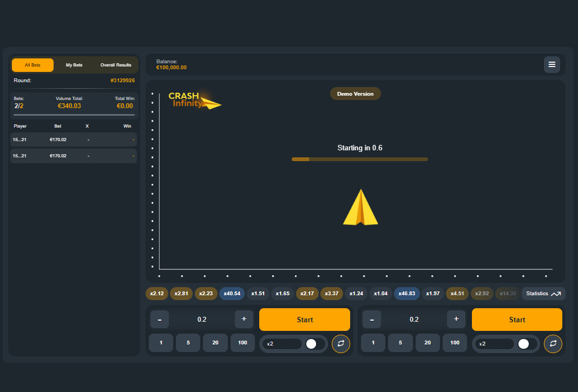Click the left panel auto-repeat icon

click(340, 343)
